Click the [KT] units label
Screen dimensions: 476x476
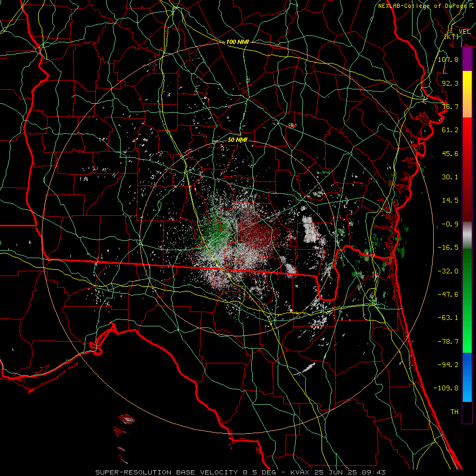coord(452,37)
